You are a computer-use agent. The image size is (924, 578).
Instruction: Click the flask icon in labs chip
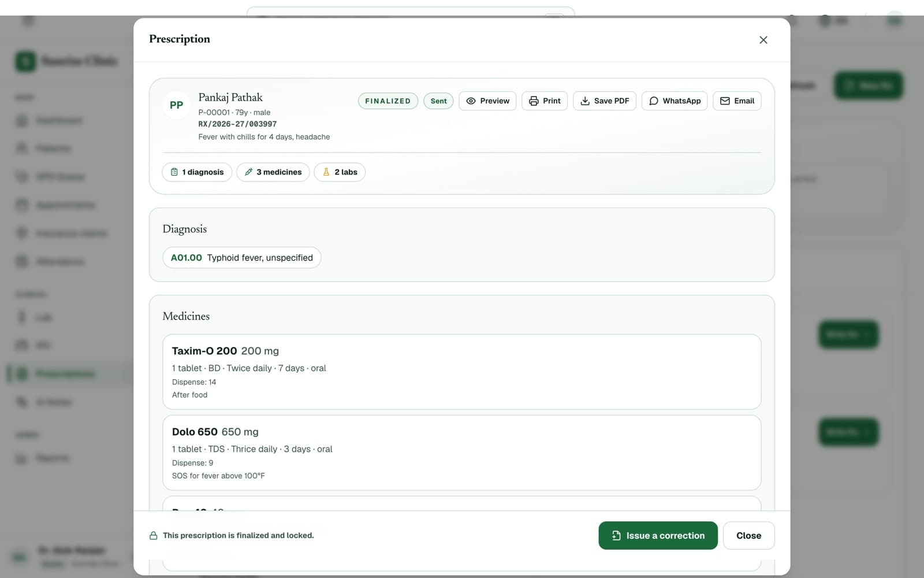click(326, 172)
